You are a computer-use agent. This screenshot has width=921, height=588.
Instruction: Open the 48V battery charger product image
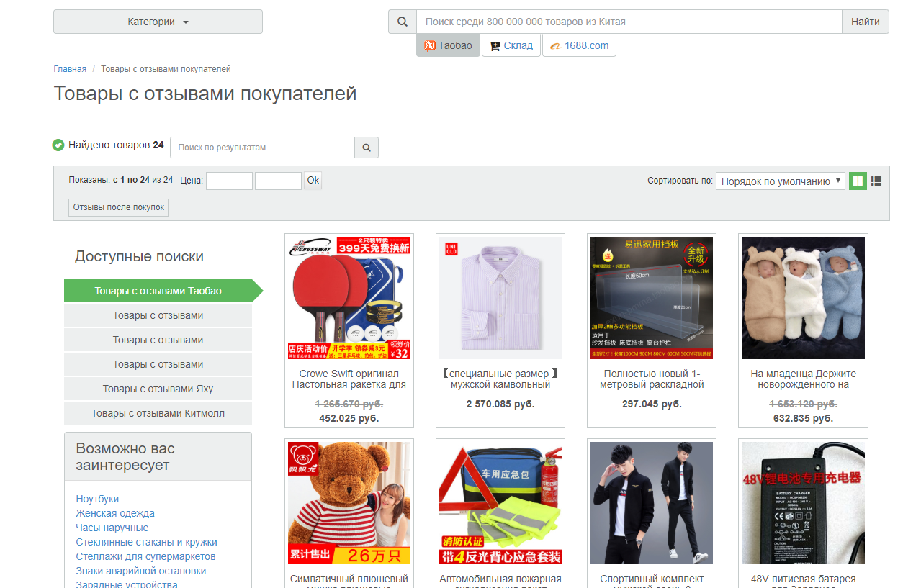804,503
